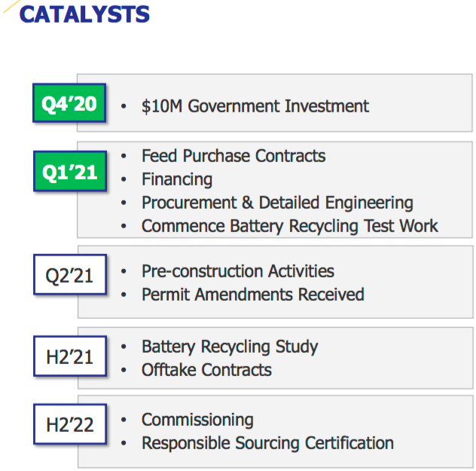Click the bullet dot before Commissioning
Screen dimensions: 476x471
click(x=124, y=420)
